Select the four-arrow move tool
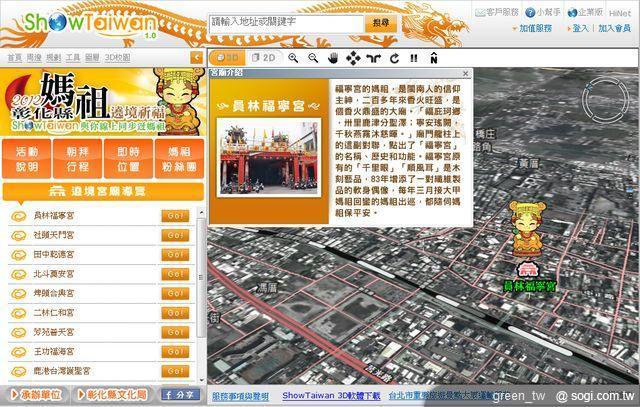The image size is (640, 407). [x=353, y=58]
